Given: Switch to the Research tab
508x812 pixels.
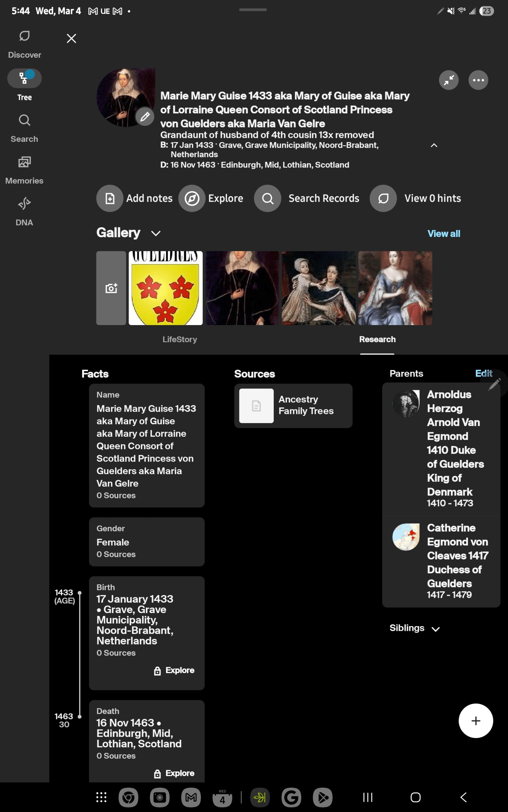Looking at the screenshot, I should [377, 339].
